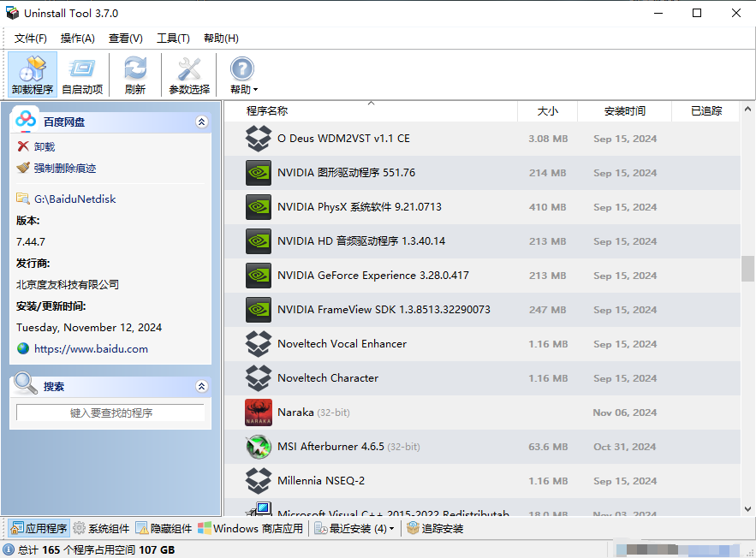Click Uninstall Tool title bar app icon
Screen dimensions: 756x558
(12, 13)
